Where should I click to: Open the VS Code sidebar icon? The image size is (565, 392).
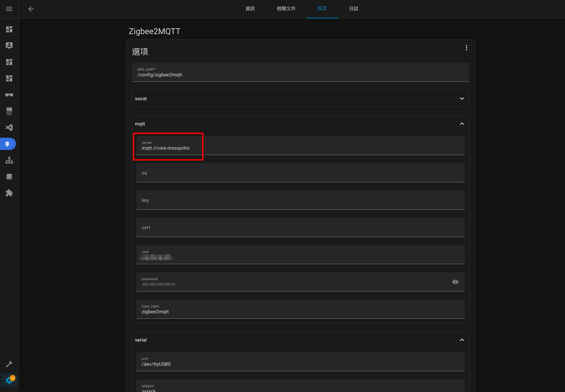pyautogui.click(x=9, y=127)
